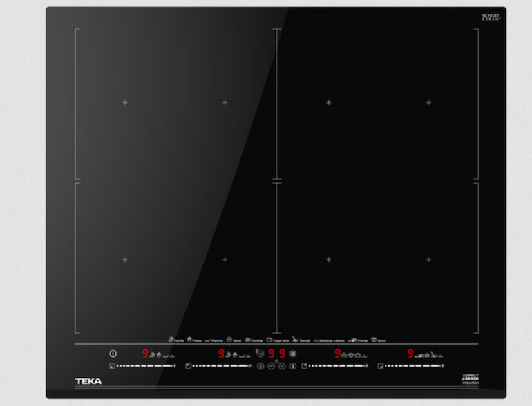This screenshot has height=406, width=532.
Task: Touch the second zone power slider
Action: (x=221, y=366)
